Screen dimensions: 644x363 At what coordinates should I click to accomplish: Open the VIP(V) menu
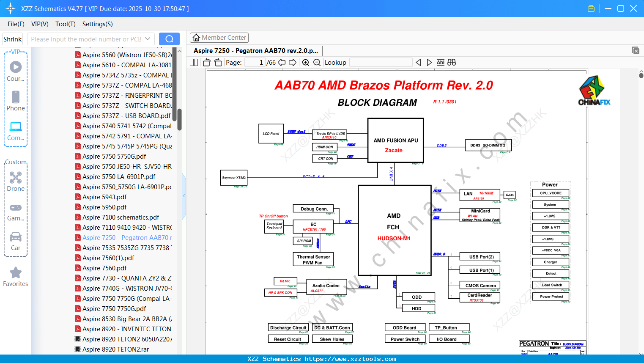[40, 24]
